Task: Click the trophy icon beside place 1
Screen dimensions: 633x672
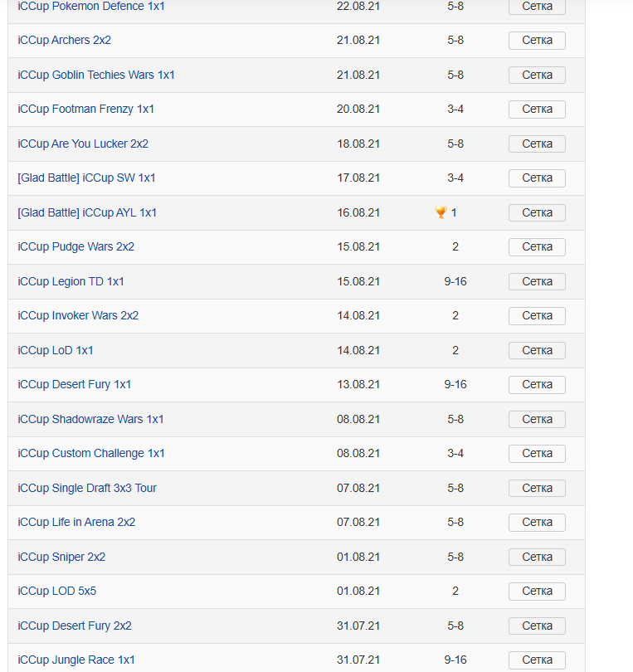Action: [441, 212]
